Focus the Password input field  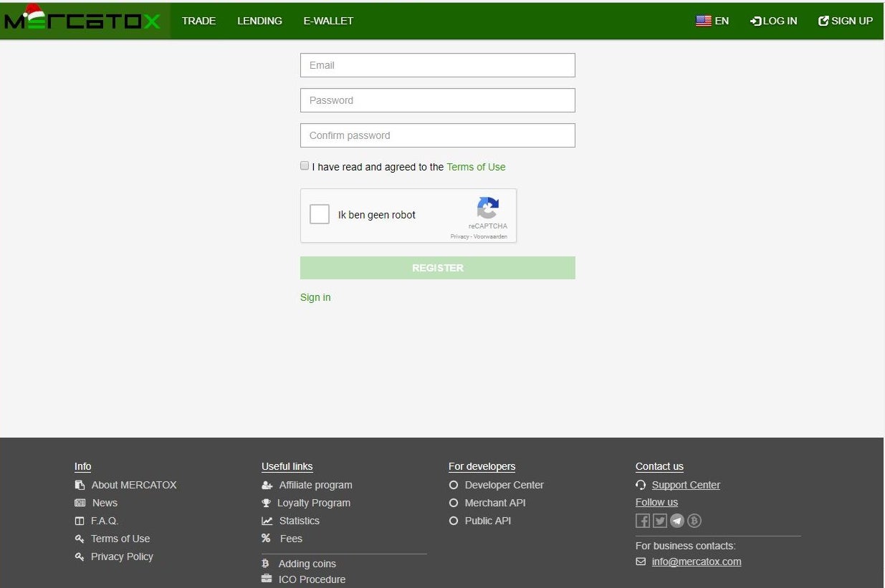(437, 100)
